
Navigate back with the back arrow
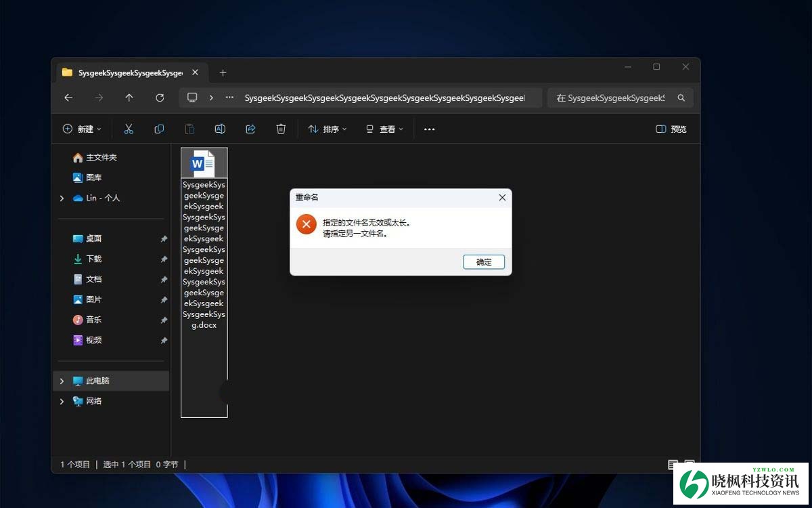[x=68, y=98]
